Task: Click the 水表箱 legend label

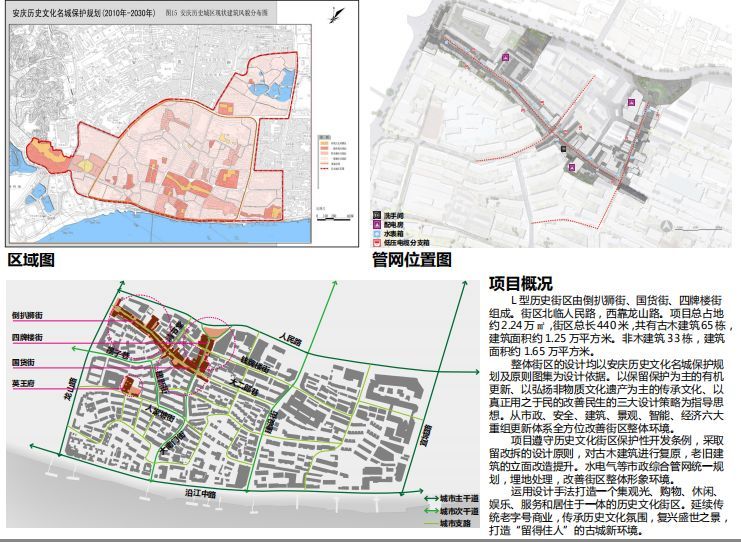Action: coord(394,233)
